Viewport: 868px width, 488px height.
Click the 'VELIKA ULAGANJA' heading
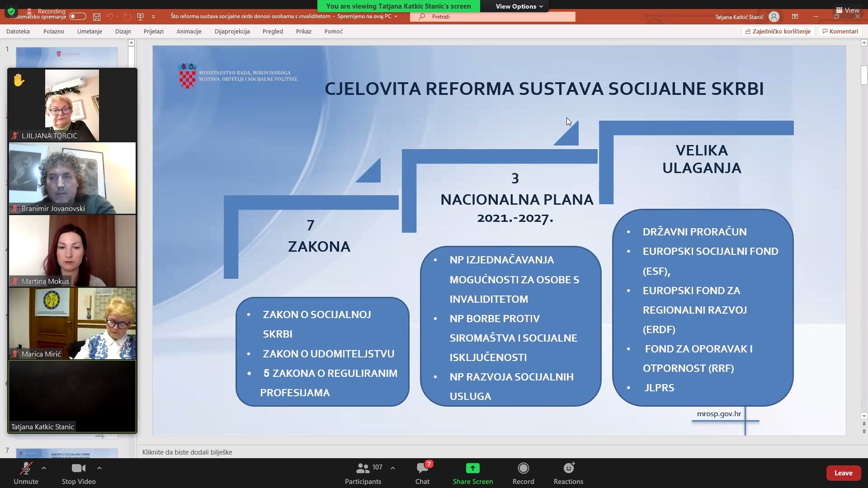click(702, 159)
